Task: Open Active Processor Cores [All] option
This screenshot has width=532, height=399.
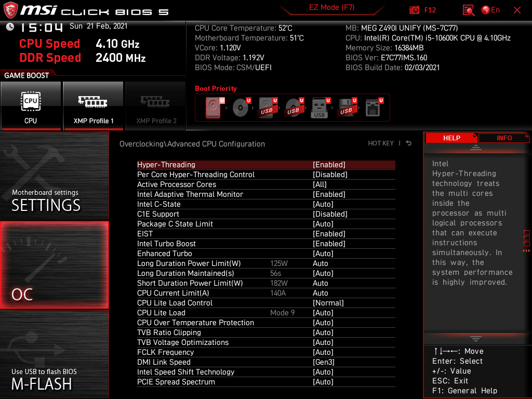Action: click(x=266, y=184)
